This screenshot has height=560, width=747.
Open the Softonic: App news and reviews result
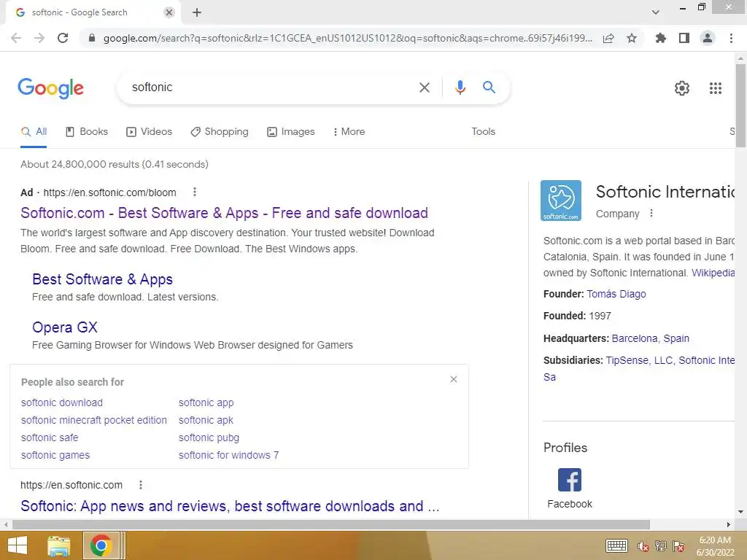pyautogui.click(x=230, y=506)
